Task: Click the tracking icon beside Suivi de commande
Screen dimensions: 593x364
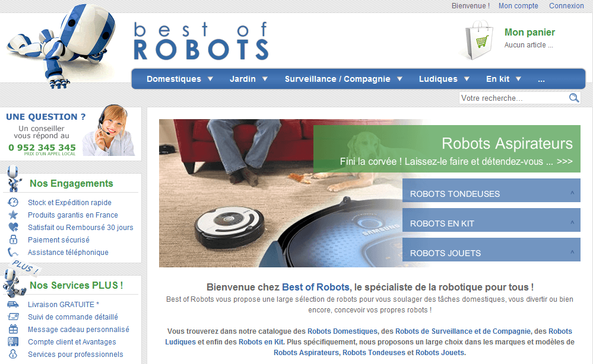Action: pos(13,317)
